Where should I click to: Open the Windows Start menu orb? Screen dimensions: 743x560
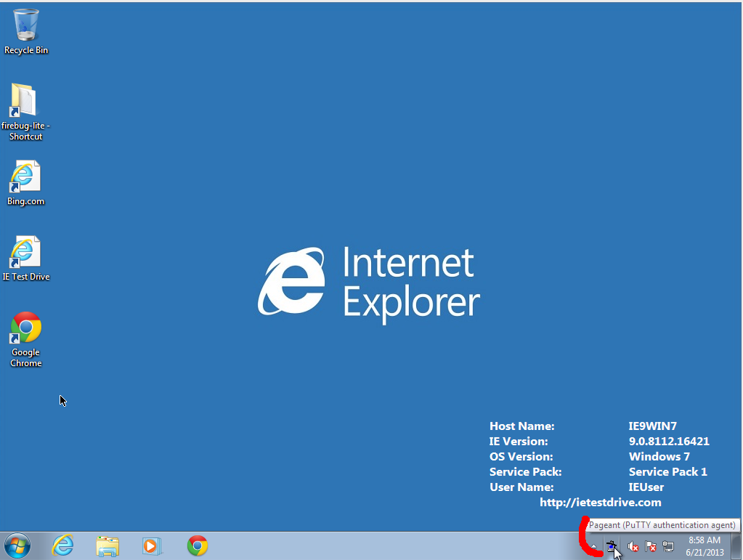[17, 545]
